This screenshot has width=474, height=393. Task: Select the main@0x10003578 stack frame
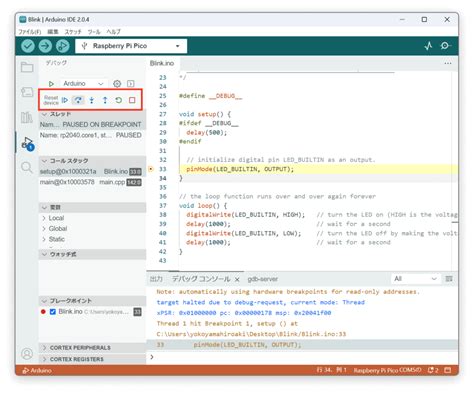tap(92, 182)
